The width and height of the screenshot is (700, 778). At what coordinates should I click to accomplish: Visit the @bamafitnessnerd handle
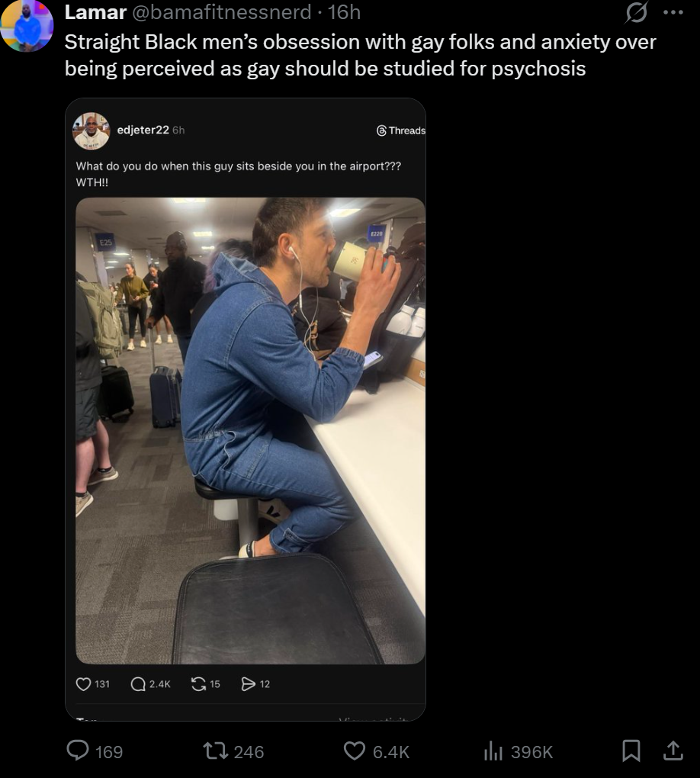221,12
